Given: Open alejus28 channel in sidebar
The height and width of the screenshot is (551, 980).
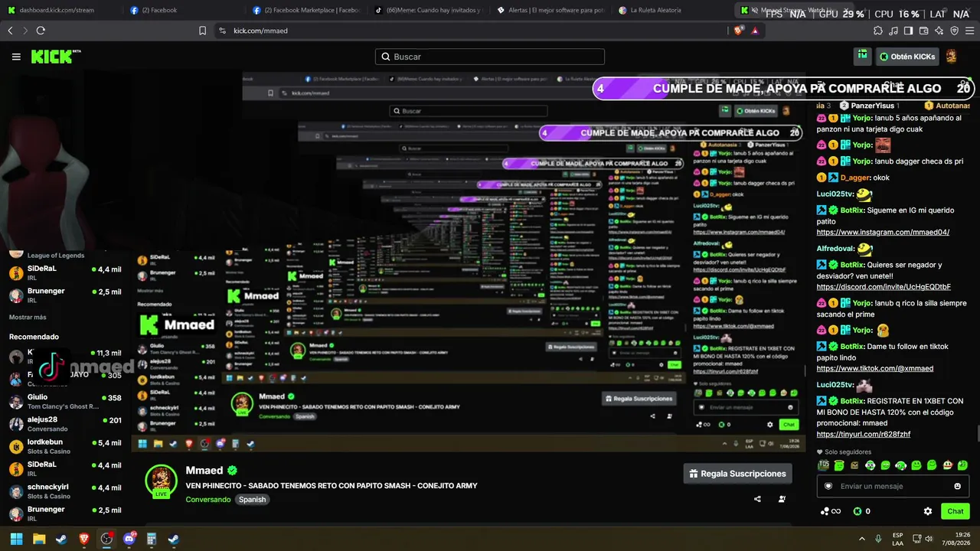Looking at the screenshot, I should pos(65,424).
